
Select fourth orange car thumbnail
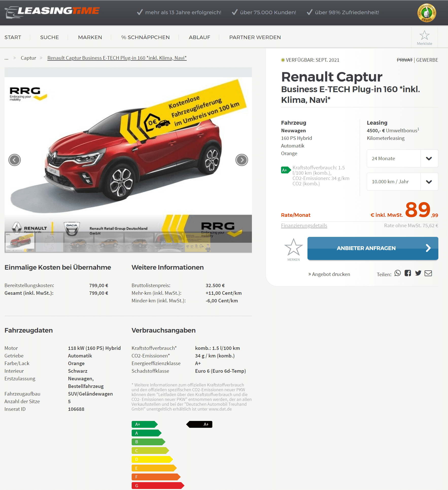[109, 242]
